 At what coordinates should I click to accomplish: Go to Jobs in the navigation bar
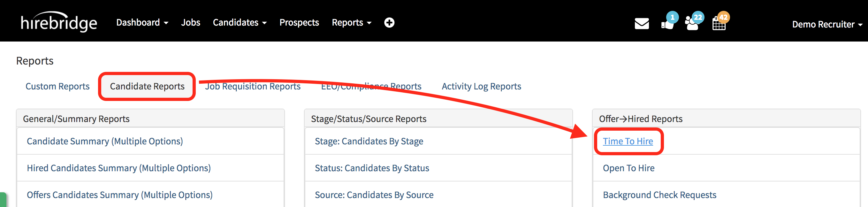190,23
